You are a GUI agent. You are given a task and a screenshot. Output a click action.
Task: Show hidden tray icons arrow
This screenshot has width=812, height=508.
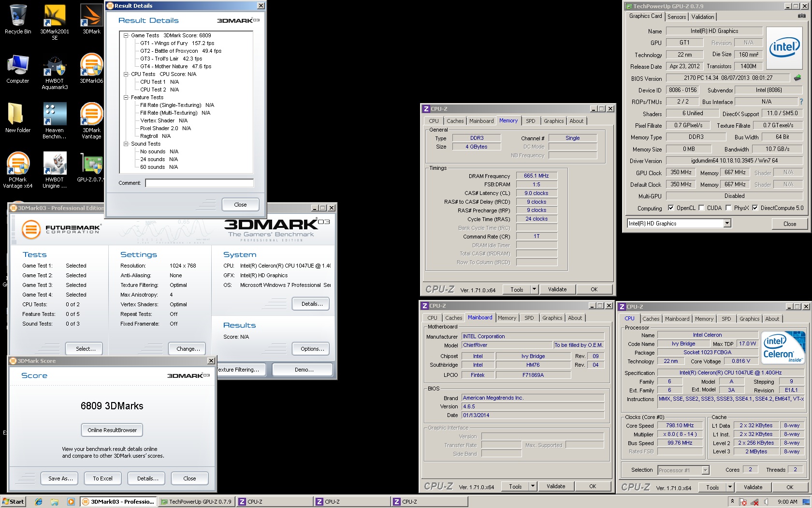point(732,502)
